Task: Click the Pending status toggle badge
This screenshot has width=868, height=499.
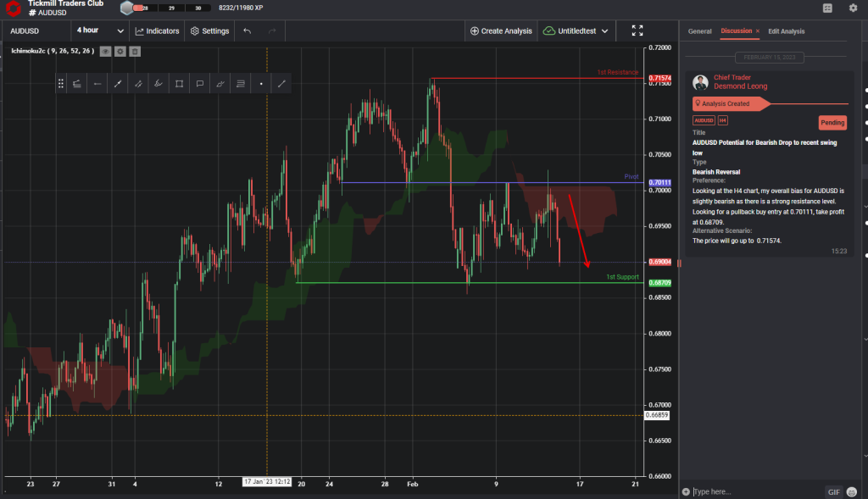Action: [x=832, y=122]
